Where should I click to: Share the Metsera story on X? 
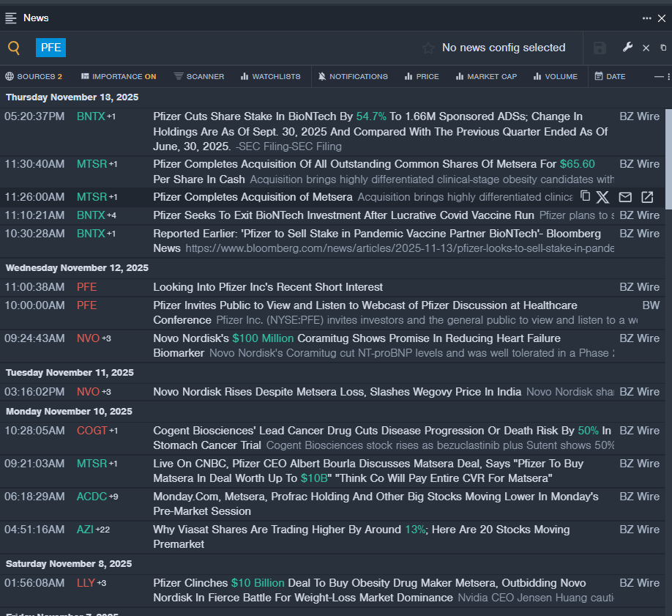(602, 197)
